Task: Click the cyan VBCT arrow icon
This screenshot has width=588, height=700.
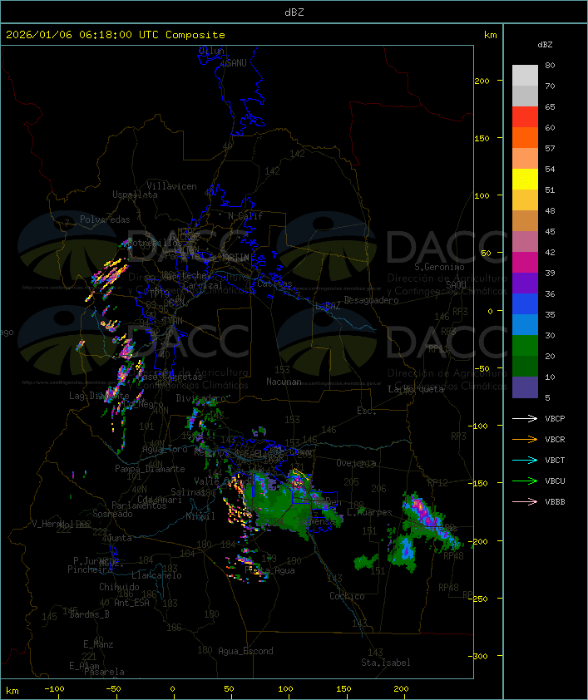Action: pos(525,460)
